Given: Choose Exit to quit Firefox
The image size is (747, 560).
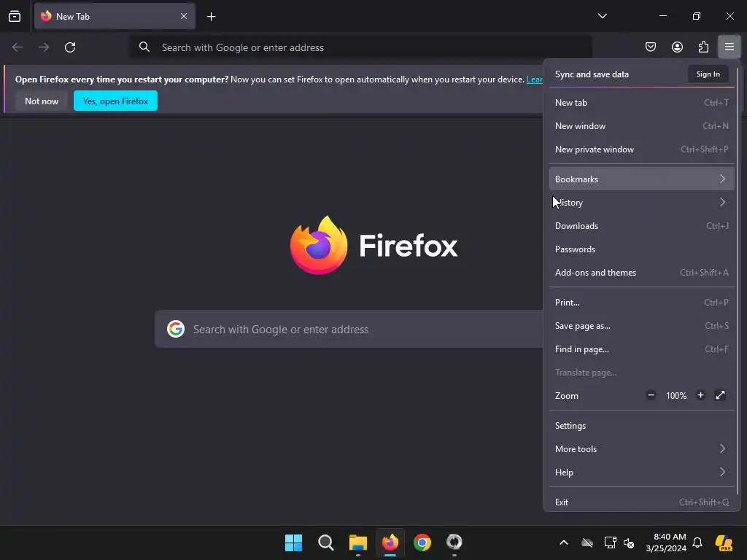Looking at the screenshot, I should tap(641, 502).
